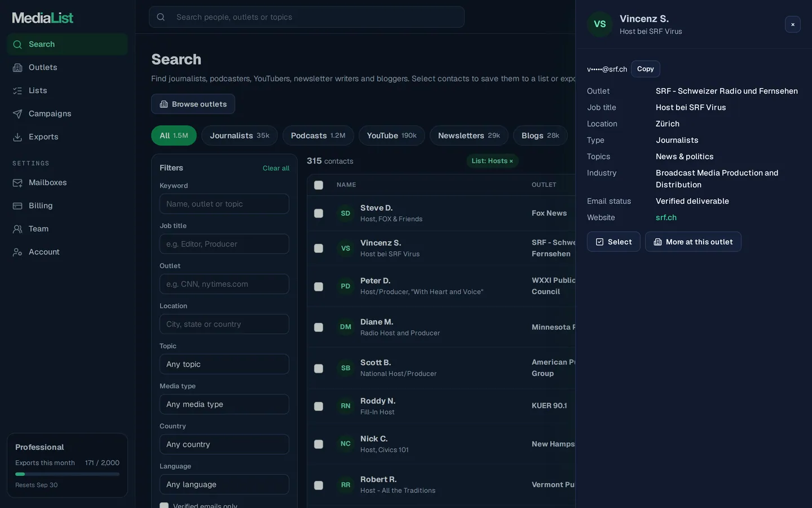This screenshot has width=812, height=508.
Task: Open Search in the sidebar
Action: [67, 44]
